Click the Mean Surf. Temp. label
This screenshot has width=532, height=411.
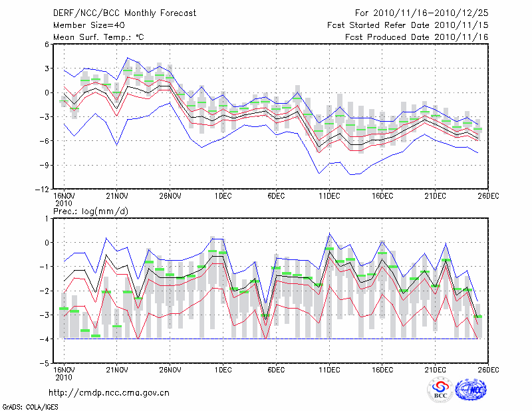[x=98, y=37]
